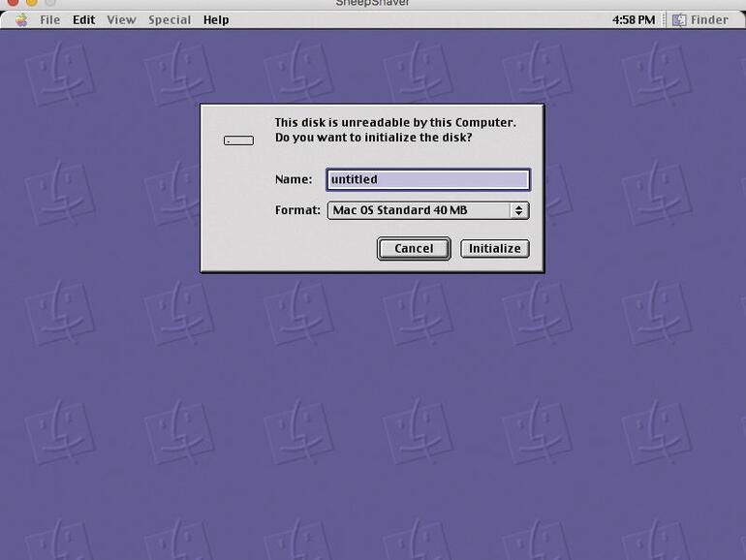
Task: Open the Edit menu
Action: pos(83,20)
